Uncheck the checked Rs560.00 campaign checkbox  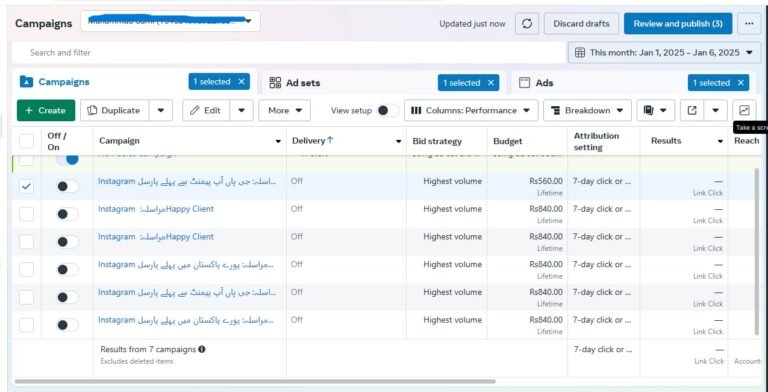click(26, 186)
